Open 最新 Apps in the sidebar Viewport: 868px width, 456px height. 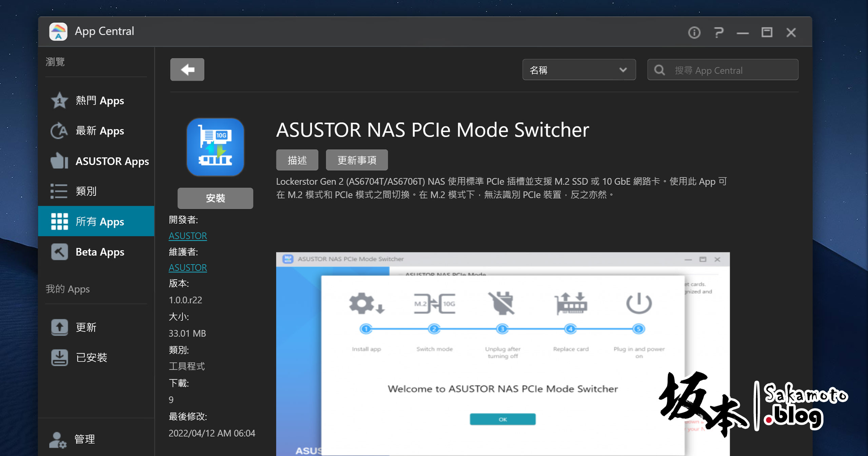click(x=96, y=131)
